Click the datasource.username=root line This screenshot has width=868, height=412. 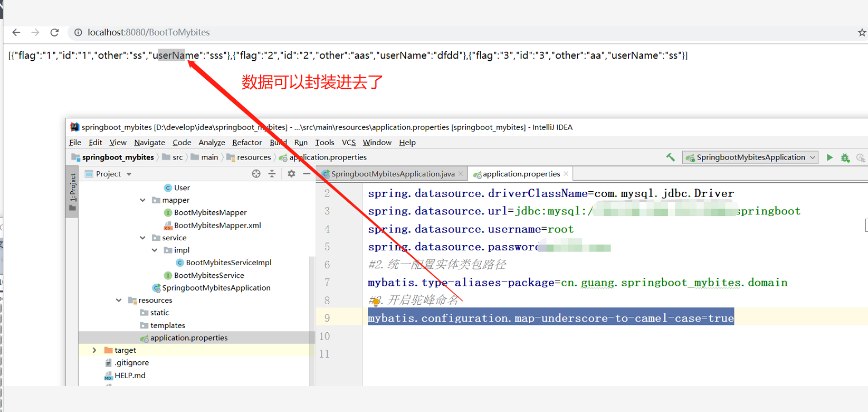471,229
